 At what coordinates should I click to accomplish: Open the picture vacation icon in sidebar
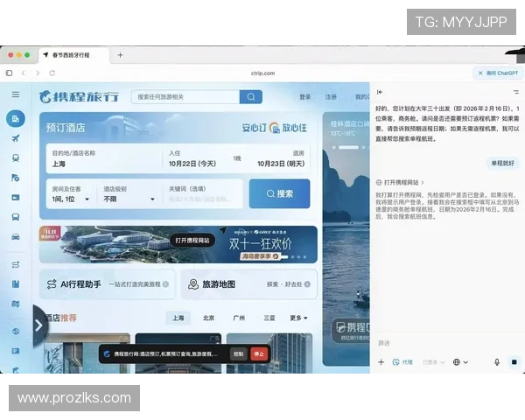click(x=16, y=197)
